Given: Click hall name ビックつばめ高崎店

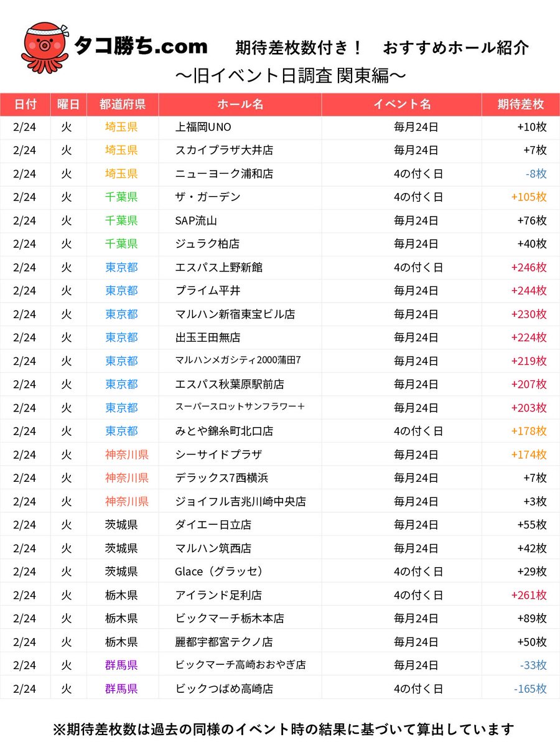Looking at the screenshot, I should [x=224, y=688].
